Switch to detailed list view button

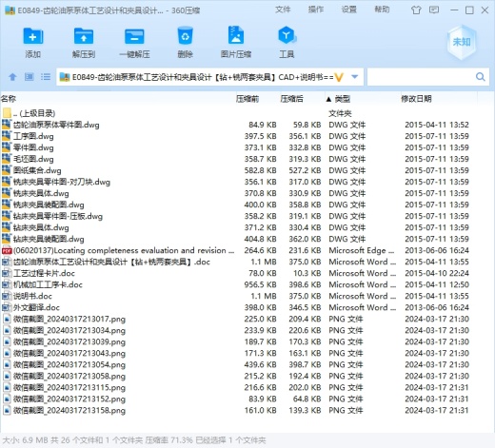coord(46,77)
